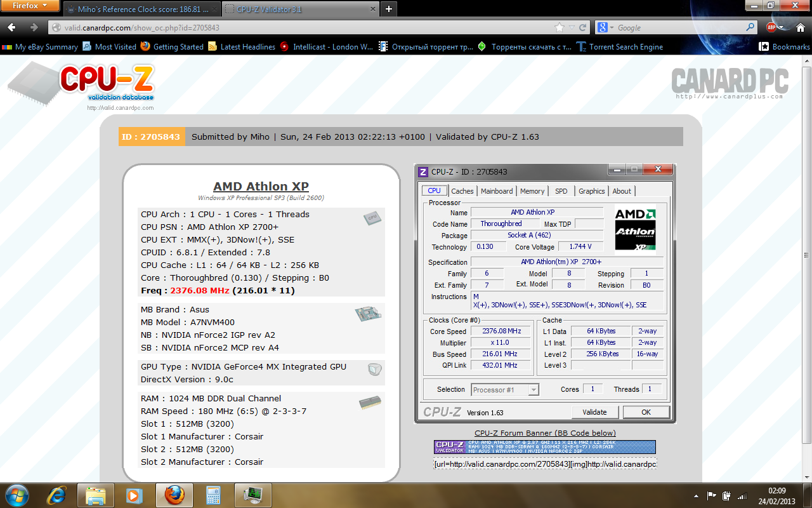Open the URL history dropdown arrow
812x508 pixels.
tap(572, 27)
